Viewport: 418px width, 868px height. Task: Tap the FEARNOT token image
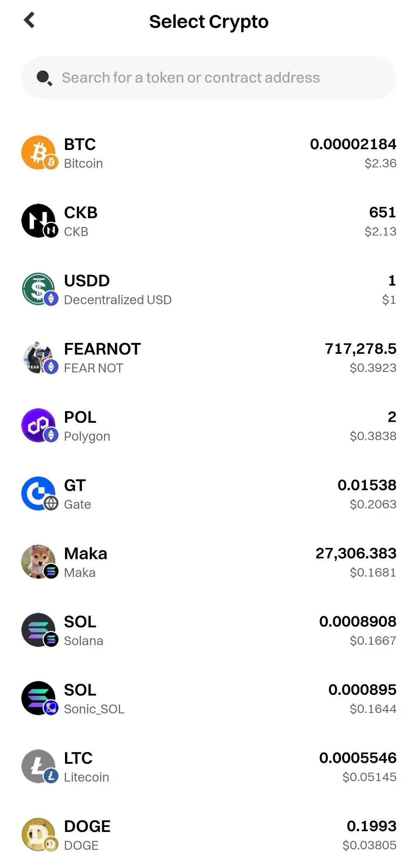(38, 357)
